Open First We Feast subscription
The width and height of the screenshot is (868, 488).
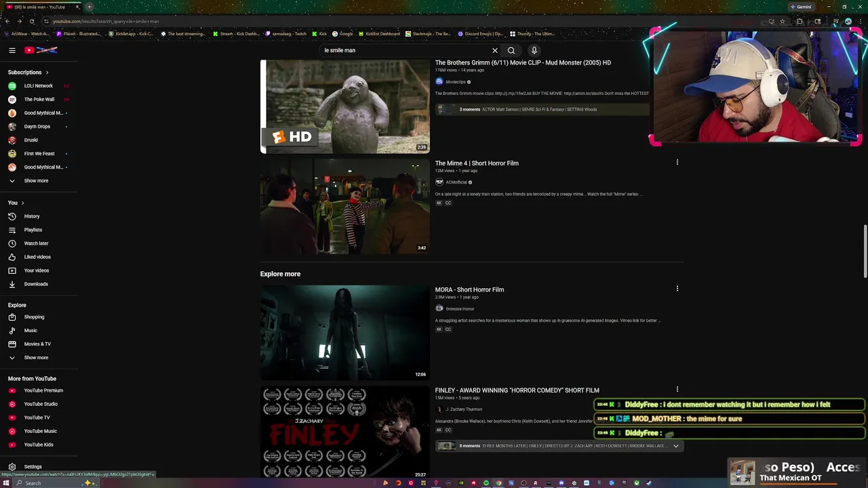[39, 153]
